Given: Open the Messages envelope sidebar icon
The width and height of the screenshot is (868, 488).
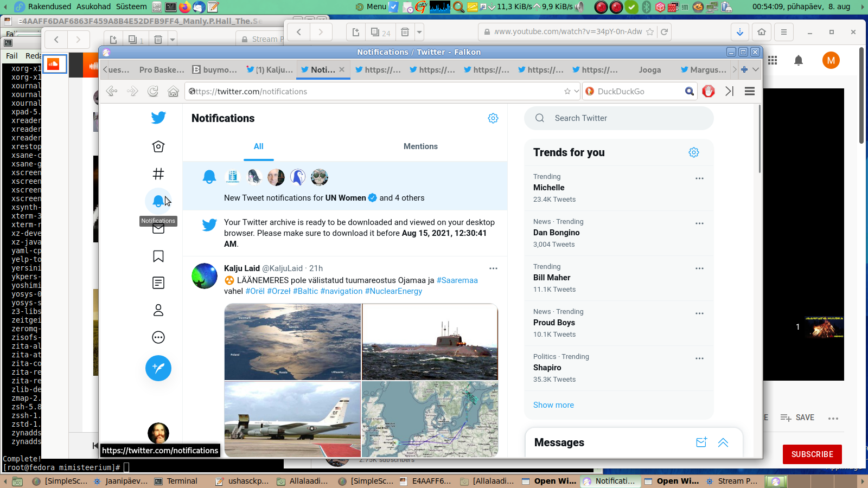Looking at the screenshot, I should (158, 228).
